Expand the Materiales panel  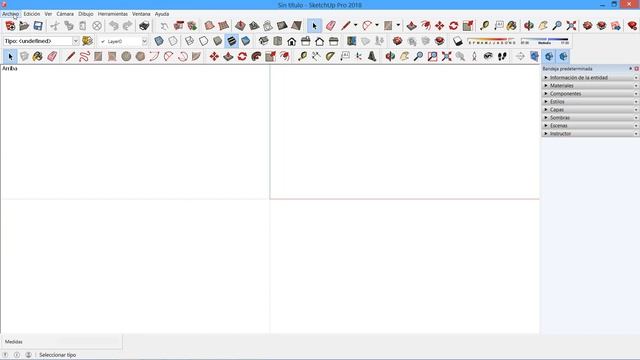click(591, 86)
